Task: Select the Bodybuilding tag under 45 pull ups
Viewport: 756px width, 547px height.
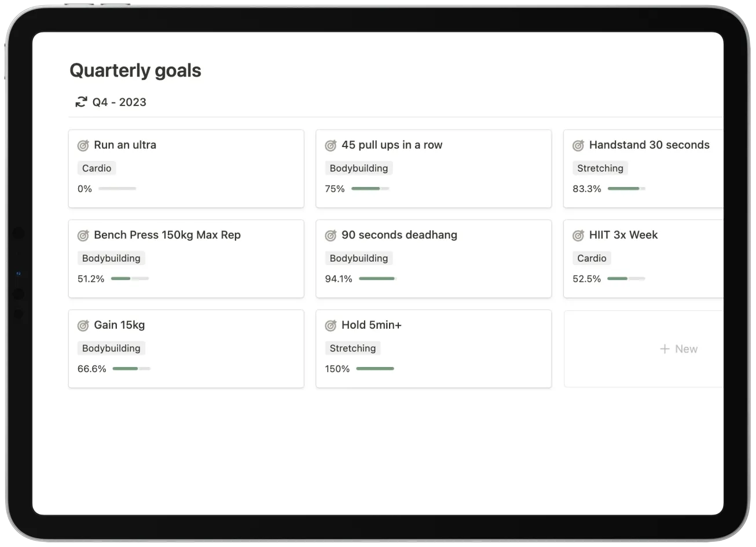Action: pos(359,168)
